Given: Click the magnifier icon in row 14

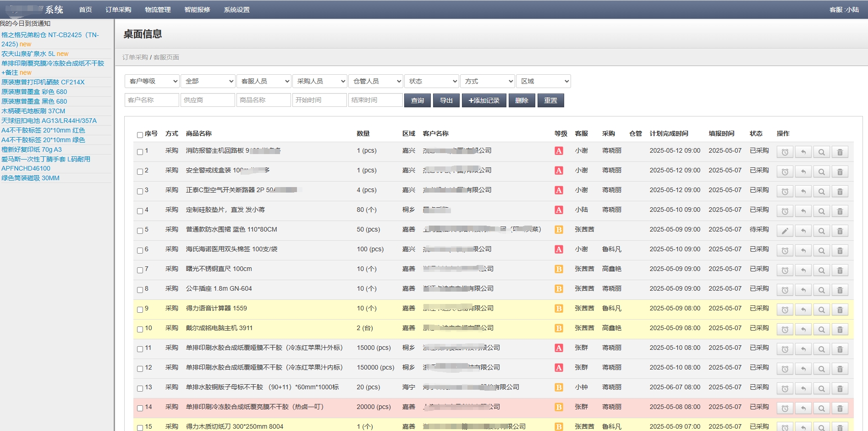Looking at the screenshot, I should [821, 409].
